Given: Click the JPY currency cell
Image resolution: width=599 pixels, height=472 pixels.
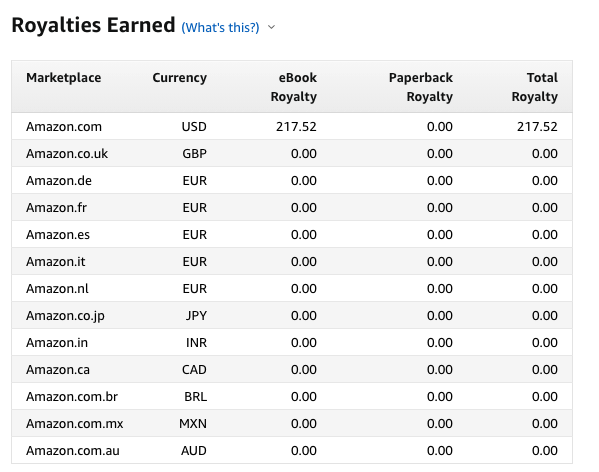Looking at the screenshot, I should click(196, 315).
